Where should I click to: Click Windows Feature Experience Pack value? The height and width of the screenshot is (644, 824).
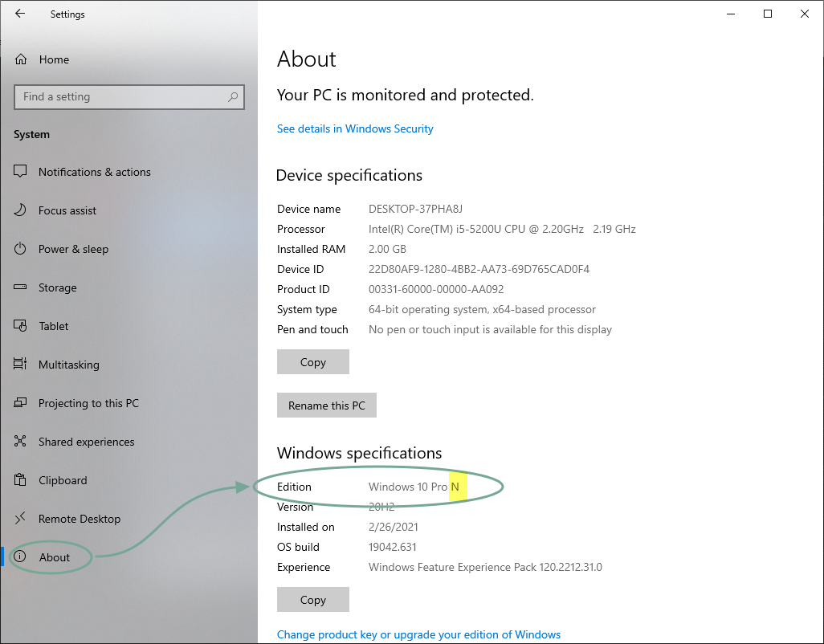coord(486,567)
